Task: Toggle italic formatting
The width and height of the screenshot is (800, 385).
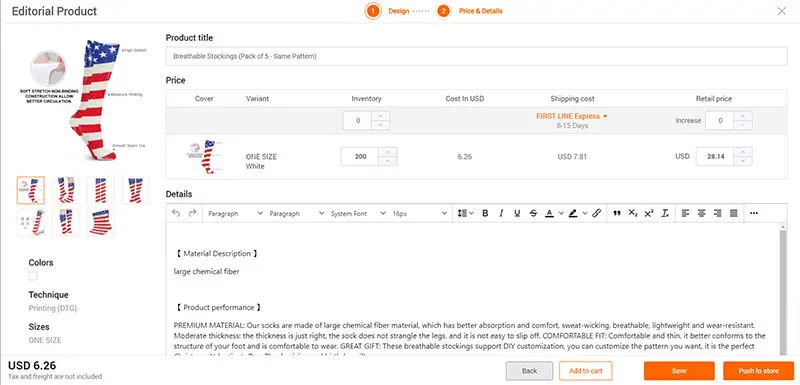Action: 501,214
